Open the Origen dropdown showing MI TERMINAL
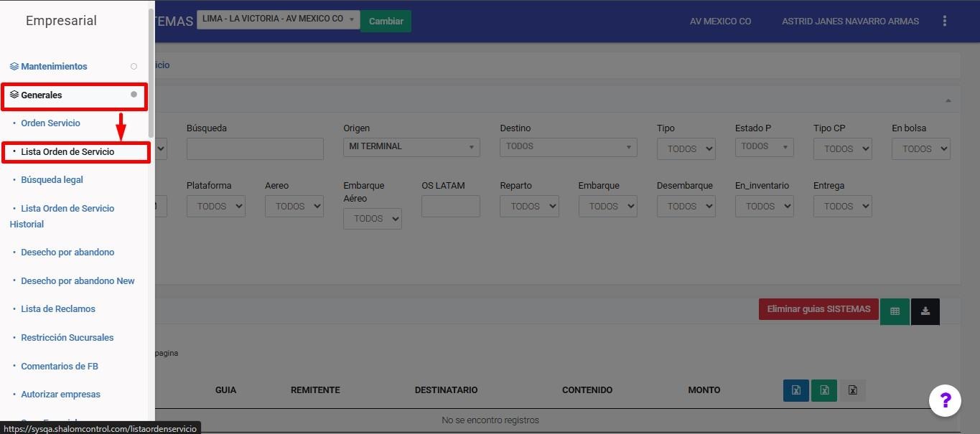The height and width of the screenshot is (434, 980). click(x=412, y=147)
